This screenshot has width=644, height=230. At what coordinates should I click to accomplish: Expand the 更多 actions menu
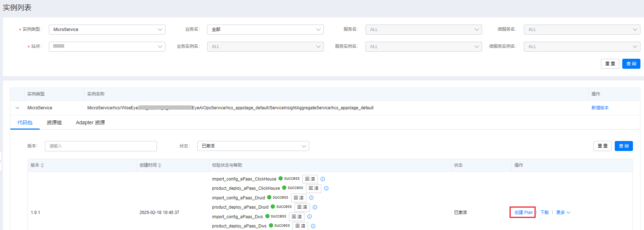click(563, 213)
